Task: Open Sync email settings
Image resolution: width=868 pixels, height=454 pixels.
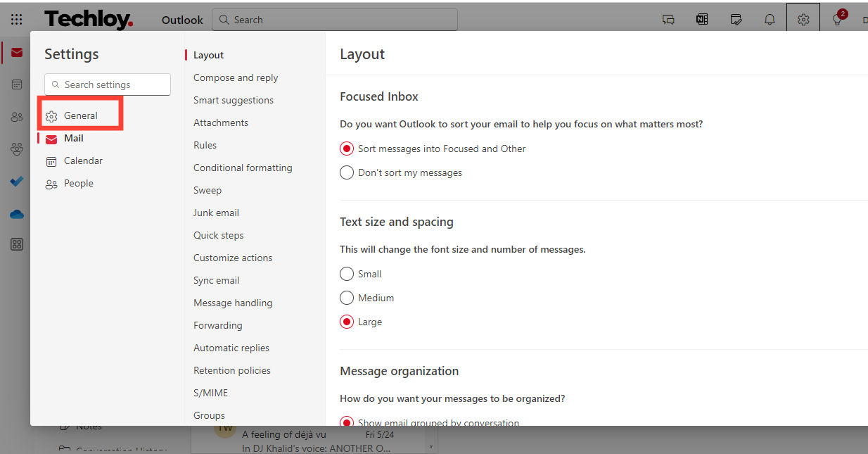Action: click(217, 280)
